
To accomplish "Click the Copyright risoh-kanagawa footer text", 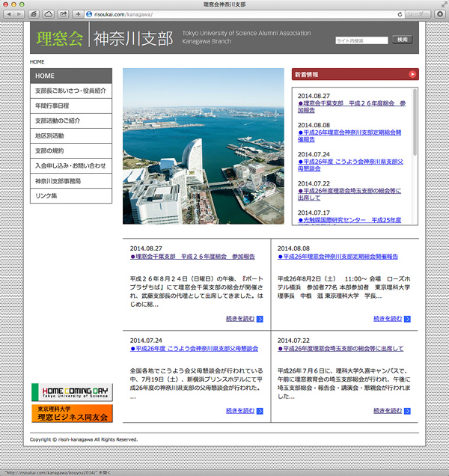I will [x=84, y=439].
